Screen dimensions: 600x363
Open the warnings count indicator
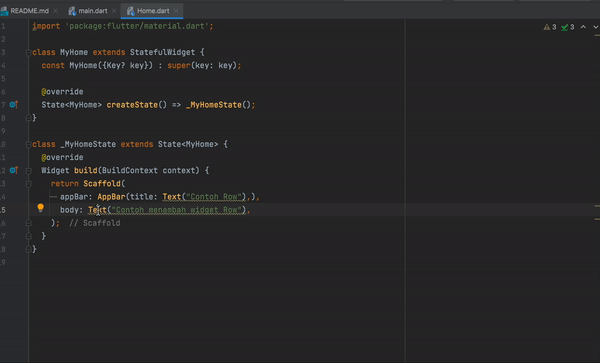coord(550,27)
